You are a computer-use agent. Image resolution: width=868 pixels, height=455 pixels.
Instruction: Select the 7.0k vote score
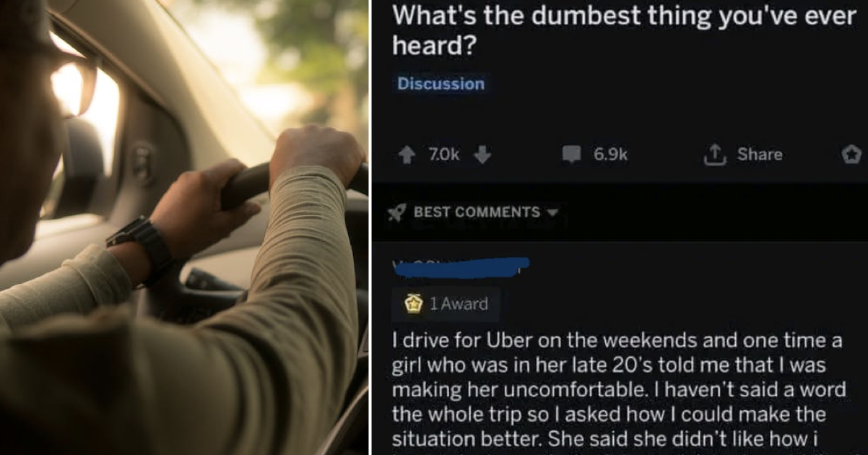click(x=443, y=155)
